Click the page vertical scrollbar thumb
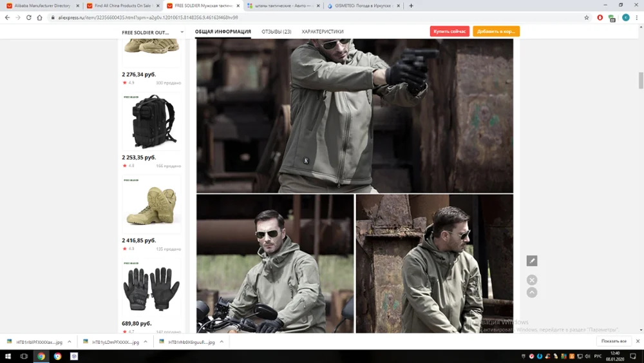 (x=641, y=81)
